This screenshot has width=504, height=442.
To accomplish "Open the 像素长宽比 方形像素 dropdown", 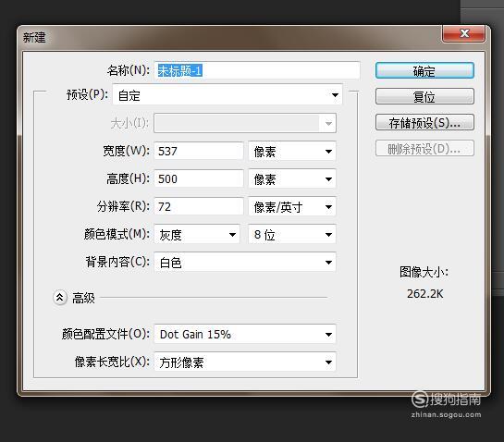I will 245,362.
